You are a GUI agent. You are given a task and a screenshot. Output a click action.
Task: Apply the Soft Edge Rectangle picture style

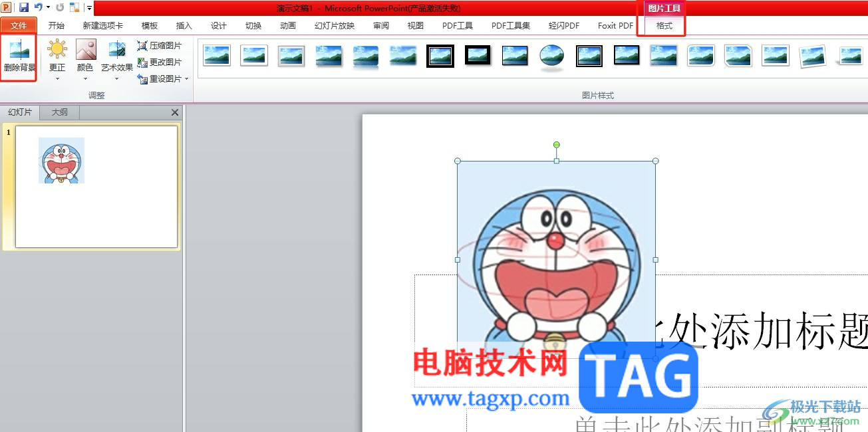tap(403, 56)
